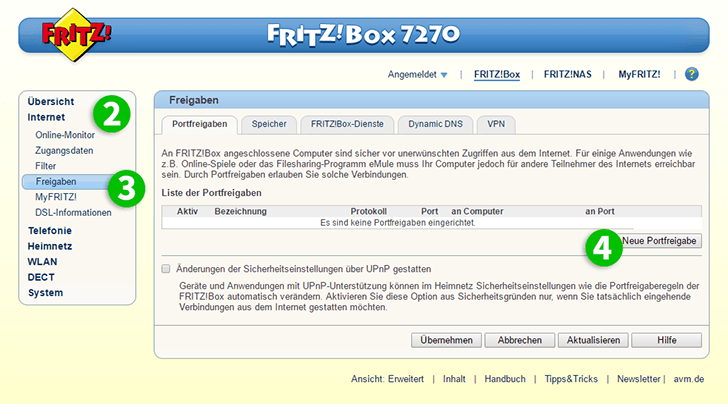Click the Hilfe button
The image size is (728, 404).
point(666,340)
